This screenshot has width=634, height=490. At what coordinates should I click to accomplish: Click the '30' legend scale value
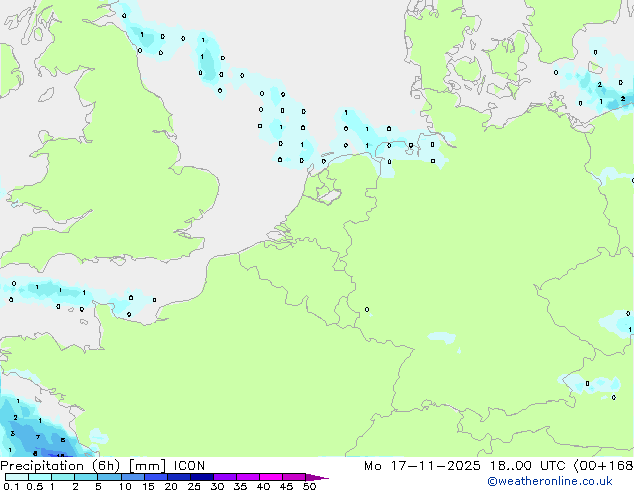click(x=217, y=486)
